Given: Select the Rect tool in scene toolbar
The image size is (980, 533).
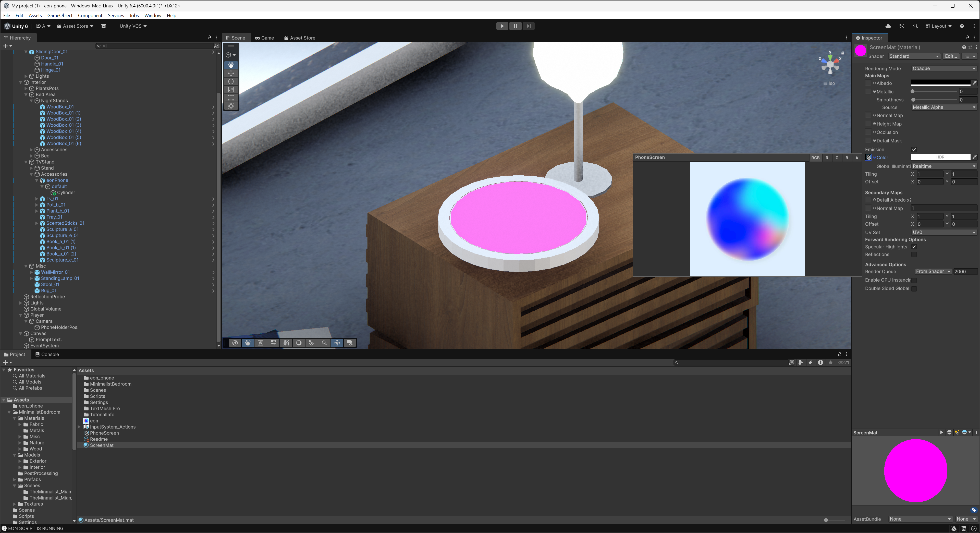Looking at the screenshot, I should point(231,98).
